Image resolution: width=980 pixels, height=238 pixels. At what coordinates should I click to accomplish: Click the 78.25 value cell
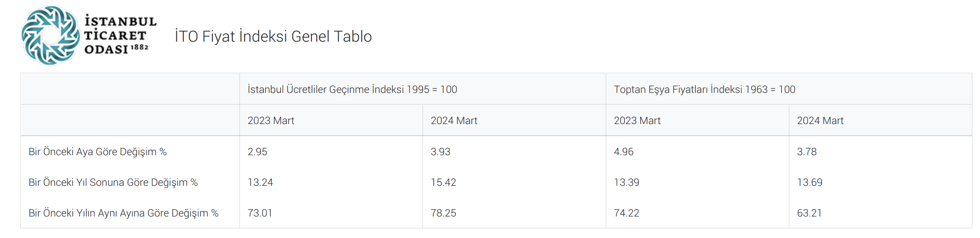443,213
